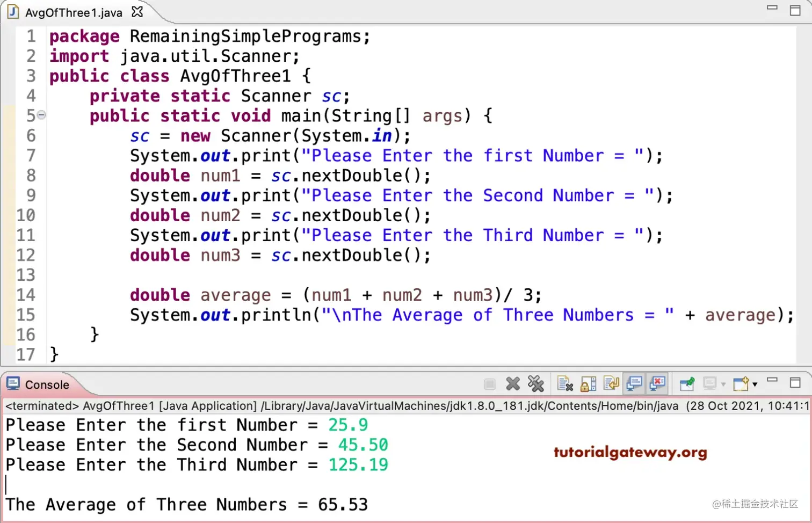The height and width of the screenshot is (523, 812).
Task: Remove the launch with single X icon
Action: (513, 384)
